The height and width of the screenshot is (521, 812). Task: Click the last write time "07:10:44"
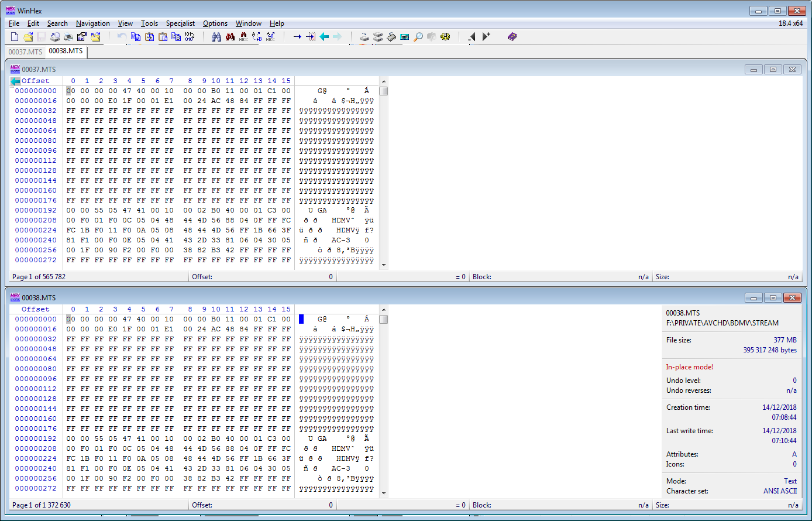click(x=785, y=441)
